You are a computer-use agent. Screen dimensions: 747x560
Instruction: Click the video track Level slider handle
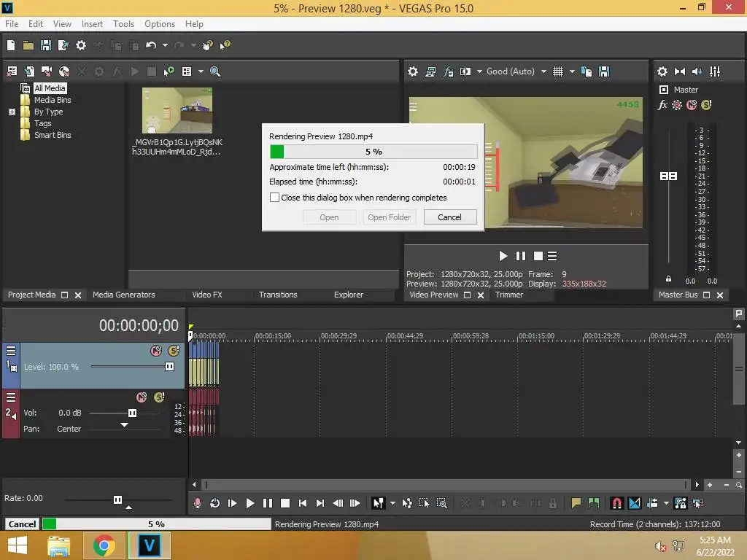pos(169,366)
